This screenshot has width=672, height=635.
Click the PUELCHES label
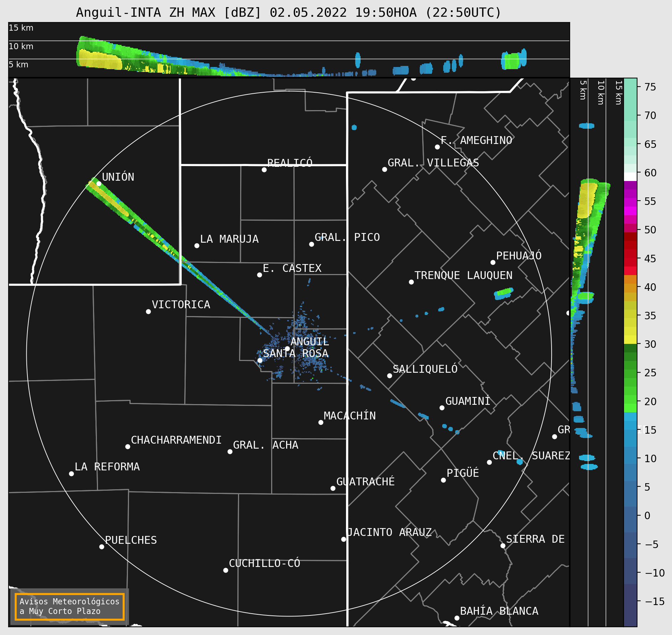coord(131,540)
